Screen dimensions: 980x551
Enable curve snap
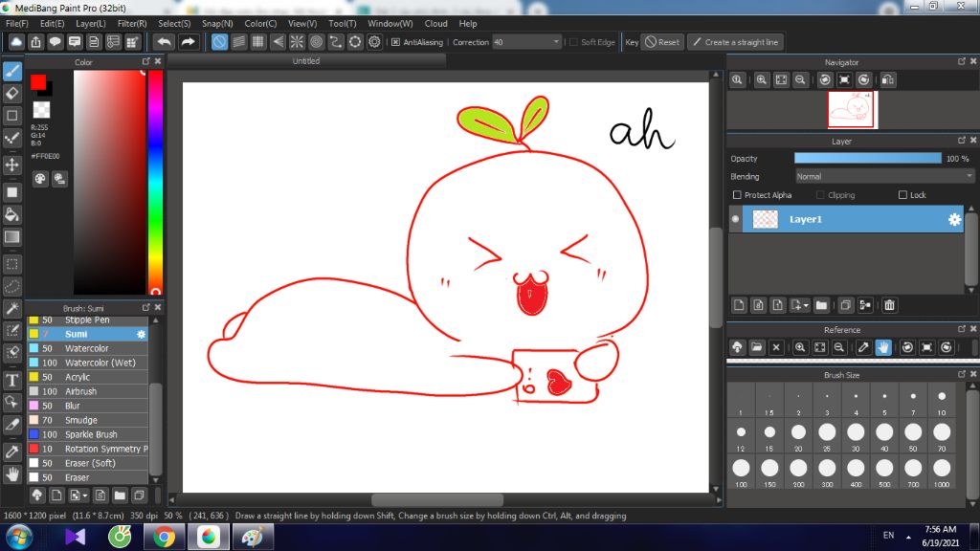(x=336, y=42)
